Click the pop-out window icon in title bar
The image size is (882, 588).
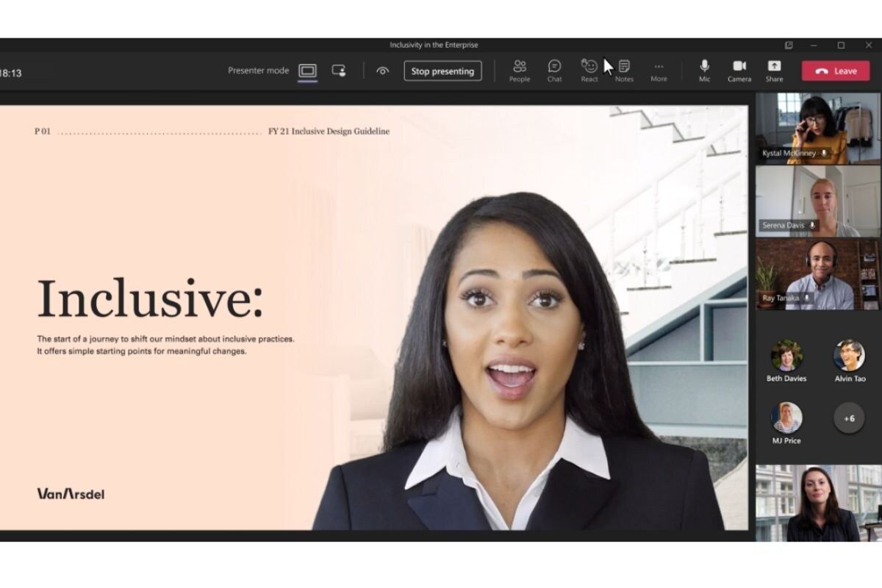(x=789, y=45)
